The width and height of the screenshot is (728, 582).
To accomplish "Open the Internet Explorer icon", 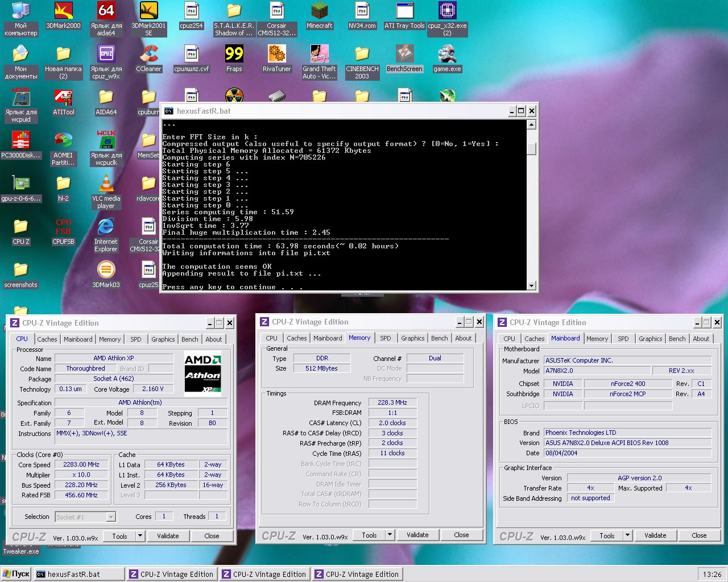I will pos(106,235).
